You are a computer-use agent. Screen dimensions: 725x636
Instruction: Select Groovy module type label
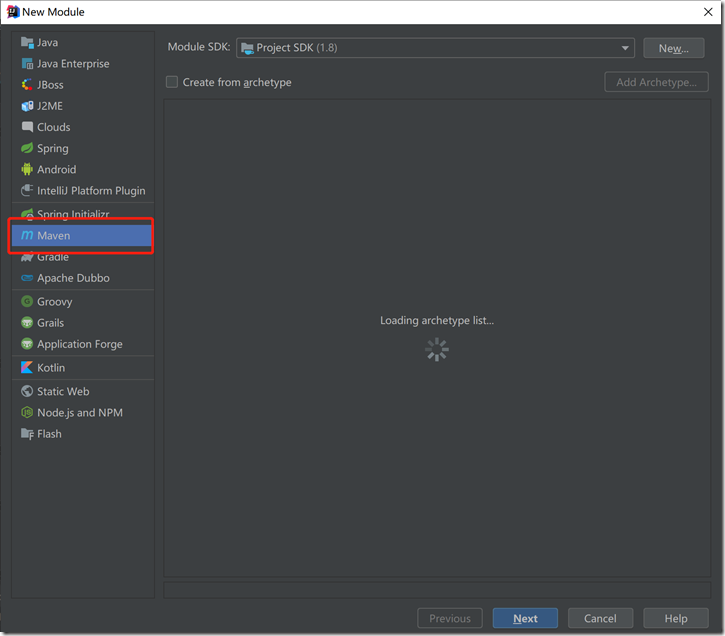[55, 302]
